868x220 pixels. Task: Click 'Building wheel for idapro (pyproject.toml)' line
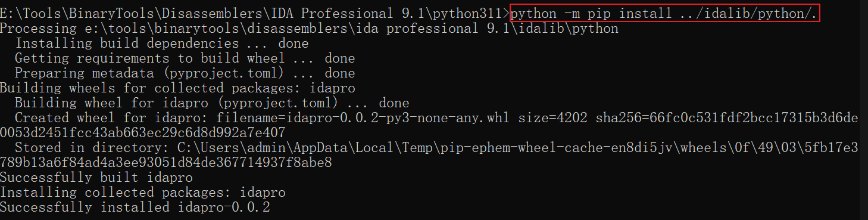(212, 103)
